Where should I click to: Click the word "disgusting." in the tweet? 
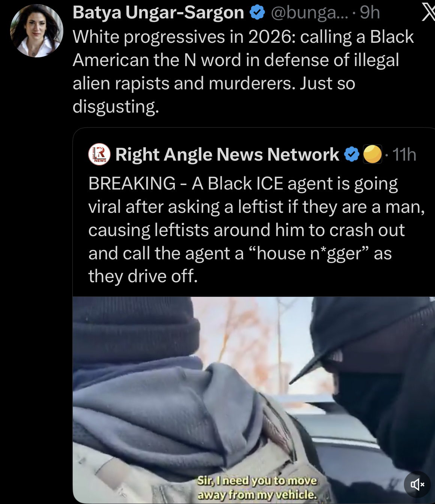[x=116, y=107]
